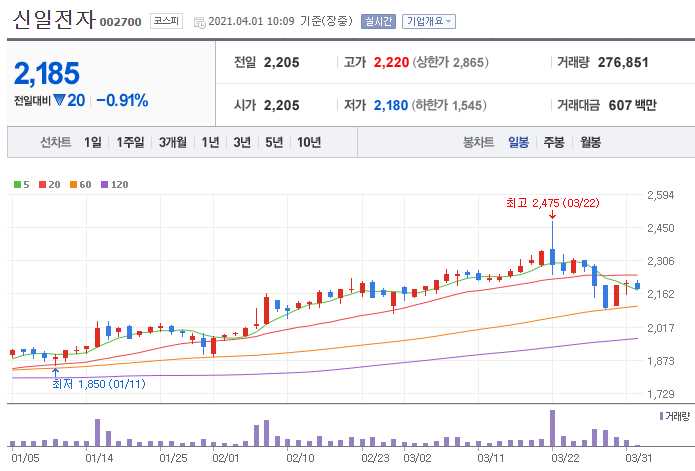Click the 거래대금 value 607 백만
The image size is (695, 471).
[632, 105]
